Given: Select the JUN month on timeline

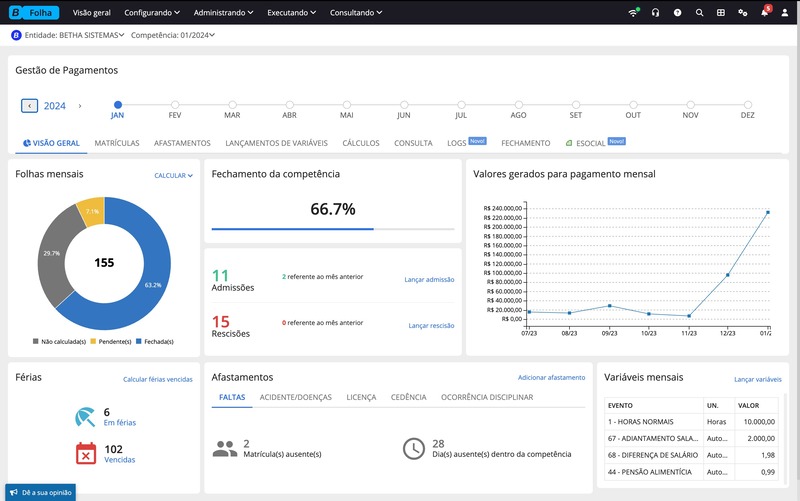Looking at the screenshot, I should point(404,104).
